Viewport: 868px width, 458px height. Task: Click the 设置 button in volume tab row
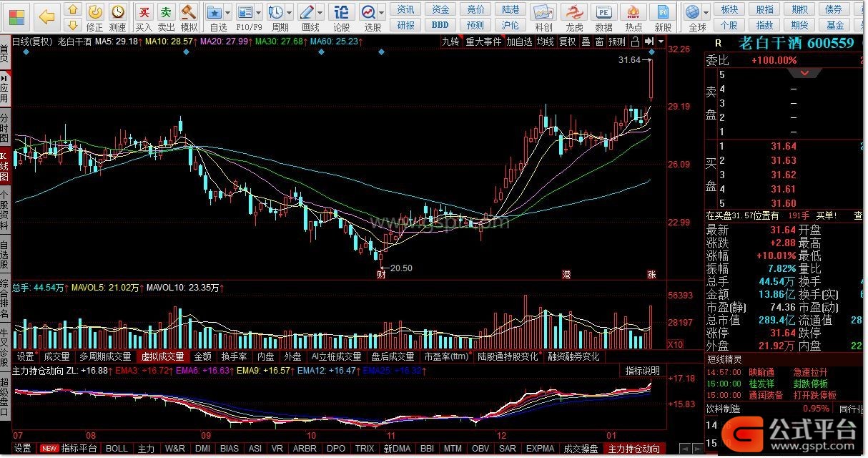click(26, 356)
